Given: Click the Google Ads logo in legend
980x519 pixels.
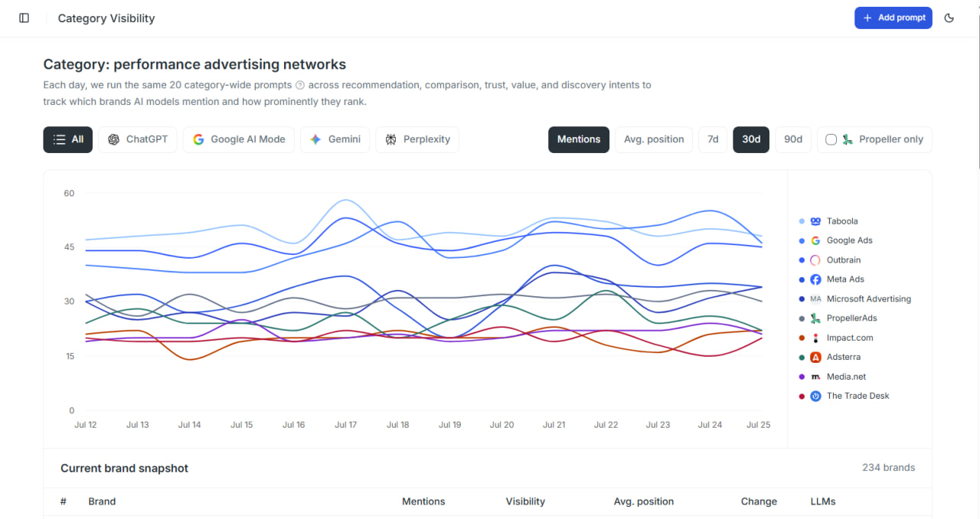Looking at the screenshot, I should coord(815,240).
